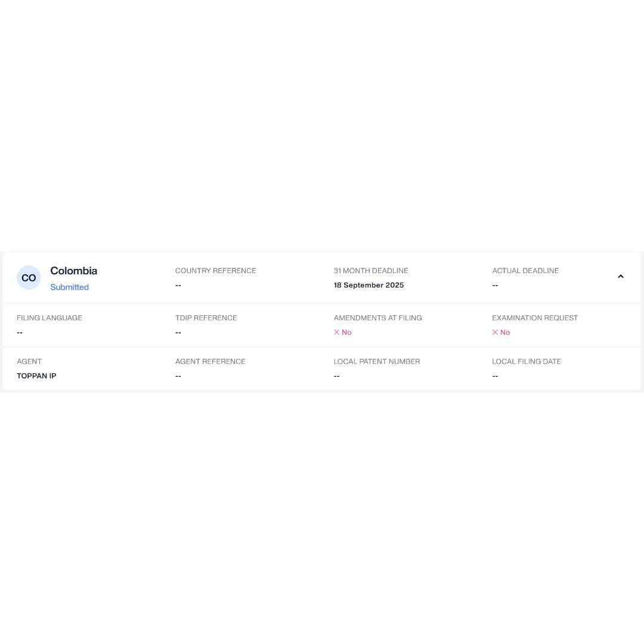This screenshot has height=644, width=644.
Task: Click the Agent field label
Action: click(x=29, y=361)
